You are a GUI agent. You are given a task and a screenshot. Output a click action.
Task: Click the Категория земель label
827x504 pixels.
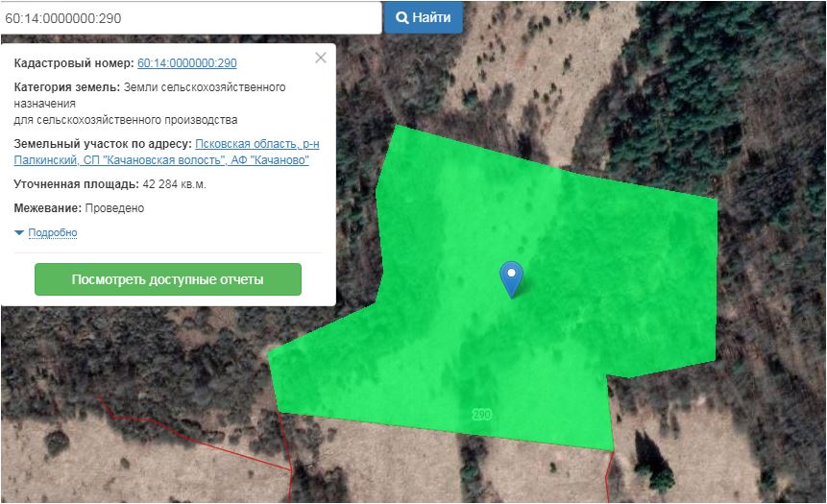[x=66, y=87]
